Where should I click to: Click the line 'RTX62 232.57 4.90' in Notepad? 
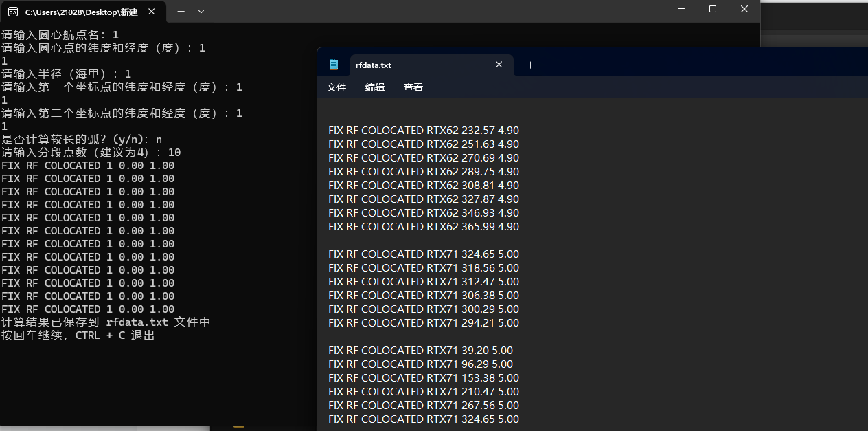[x=424, y=130]
